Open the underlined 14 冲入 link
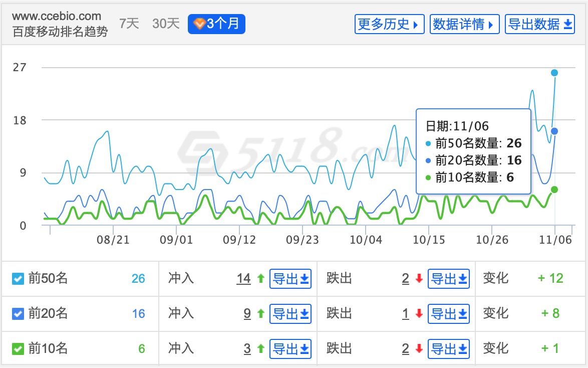 [244, 278]
